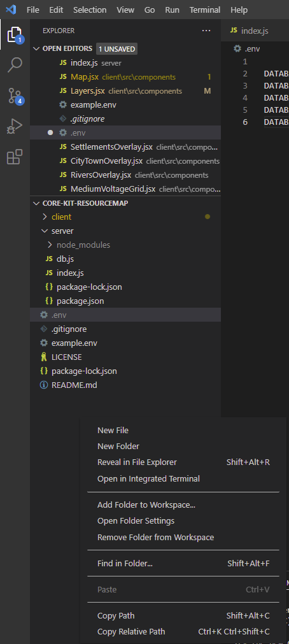Image resolution: width=289 pixels, height=644 pixels.
Task: Open RiversOverlay.jsx in open editors
Action: point(125,175)
